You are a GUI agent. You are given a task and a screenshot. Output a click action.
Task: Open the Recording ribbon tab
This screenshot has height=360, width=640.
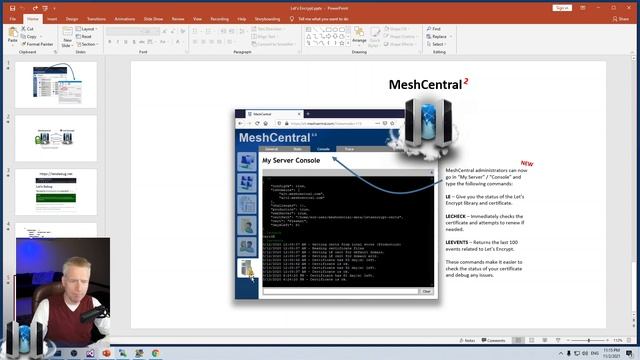tap(219, 19)
